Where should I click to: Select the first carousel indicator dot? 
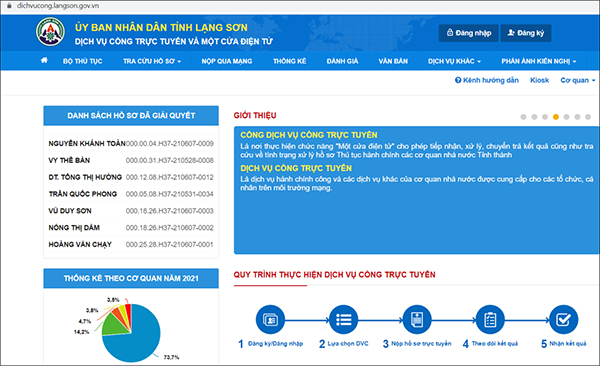(523, 117)
